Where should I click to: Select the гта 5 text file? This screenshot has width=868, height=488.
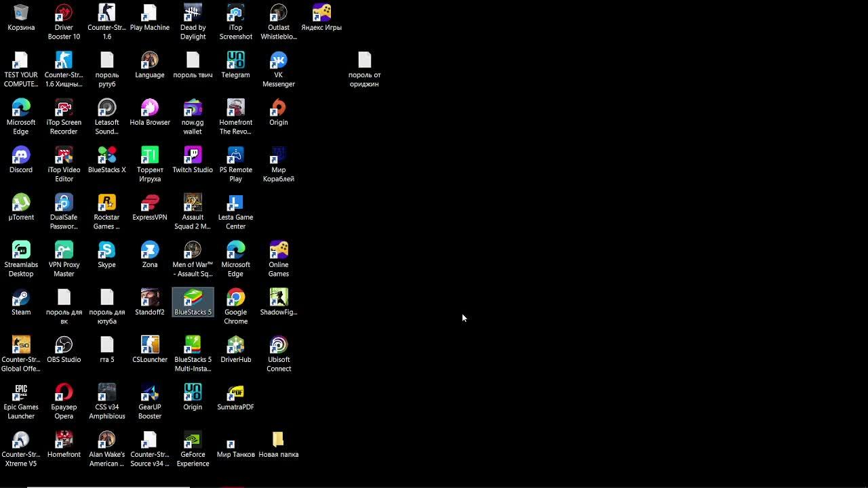(106, 350)
